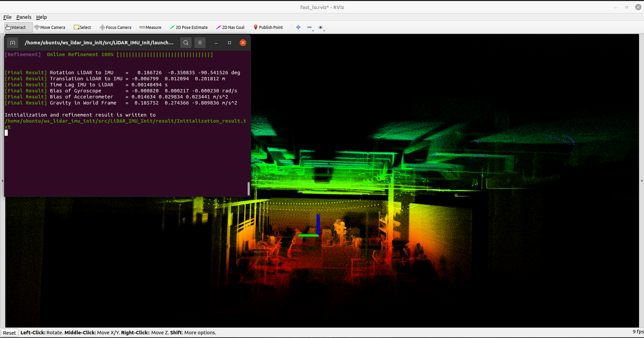Click the 'fast_lo.rviz* - RViz' window title
This screenshot has height=338, width=644.
point(322,7)
